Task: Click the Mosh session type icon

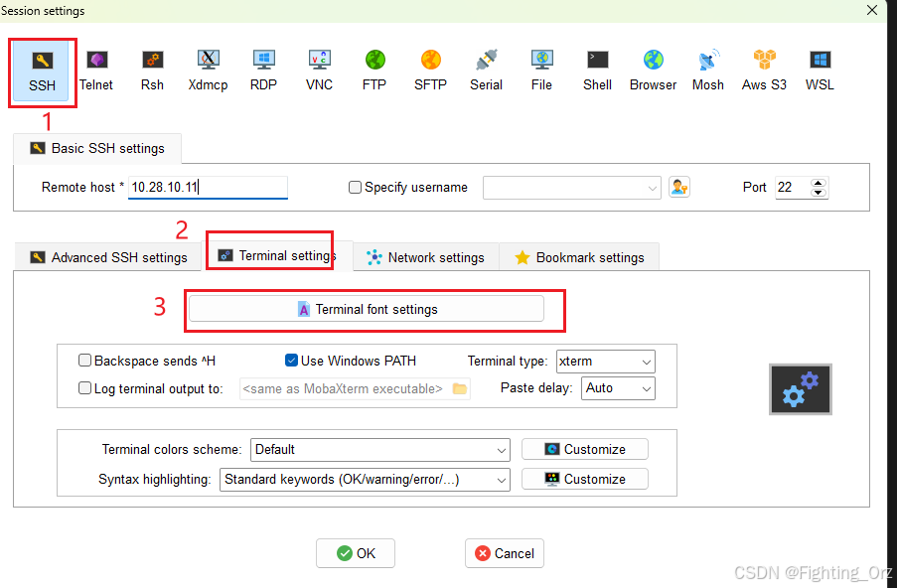Action: tap(707, 70)
